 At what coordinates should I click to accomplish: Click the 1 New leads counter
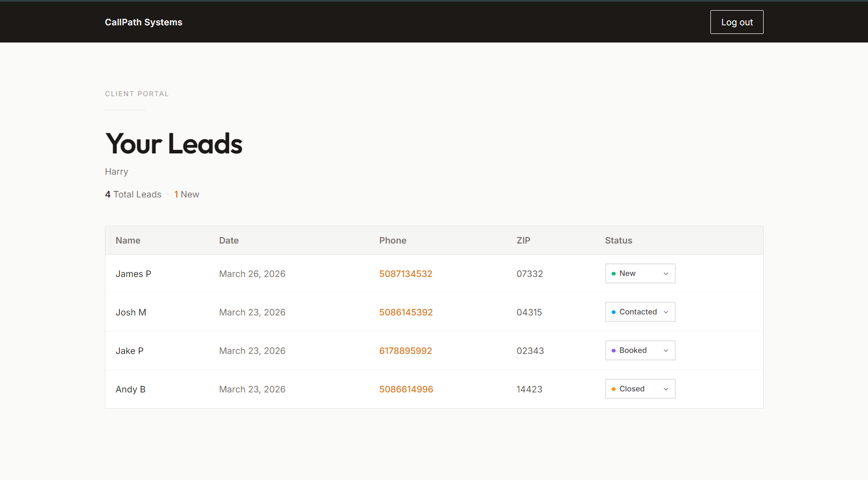(x=186, y=194)
